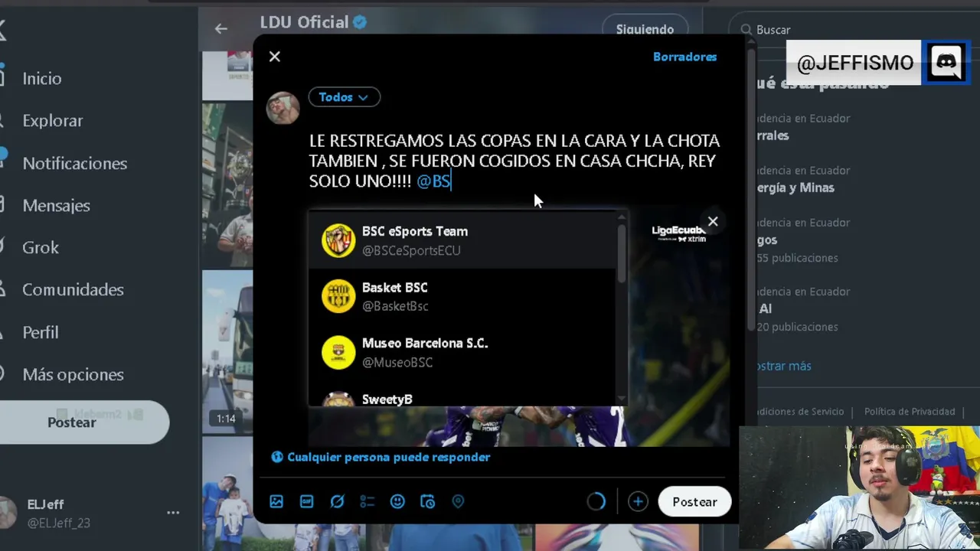The width and height of the screenshot is (980, 551).
Task: Open the emoji picker
Action: pos(397,501)
